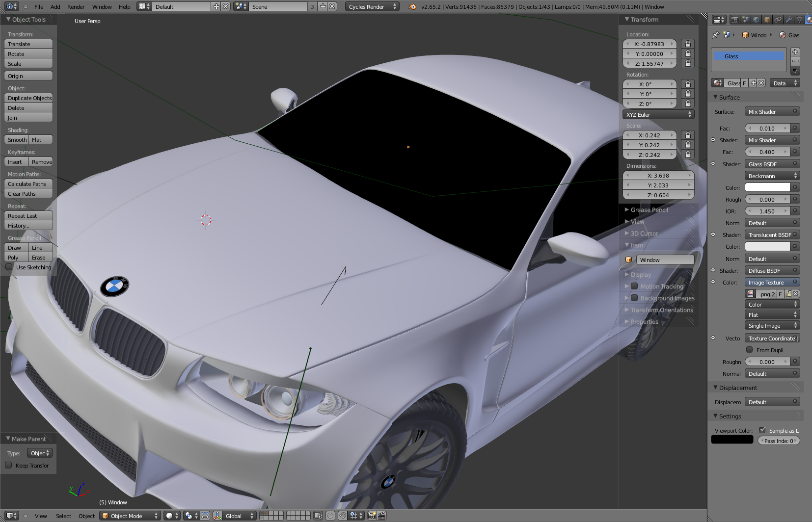
Task: Click the Duplicate Objects button
Action: 28,98
